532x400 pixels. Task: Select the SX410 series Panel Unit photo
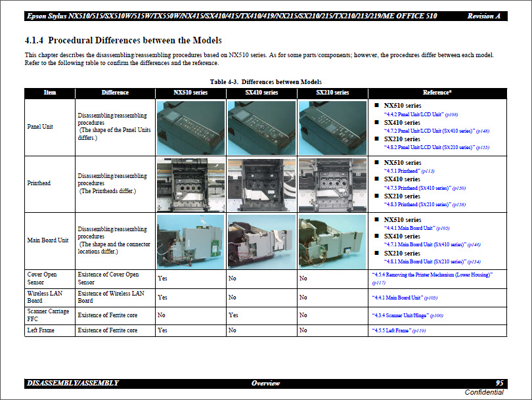pyautogui.click(x=261, y=127)
